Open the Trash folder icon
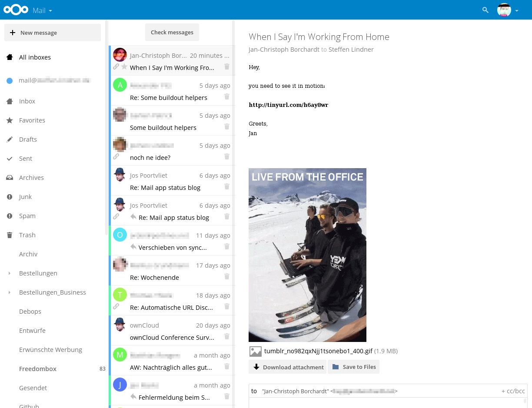 coord(10,235)
